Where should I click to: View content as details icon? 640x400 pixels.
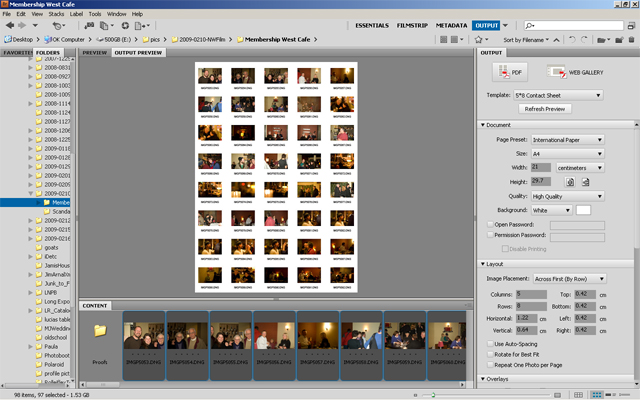pyautogui.click(x=609, y=395)
